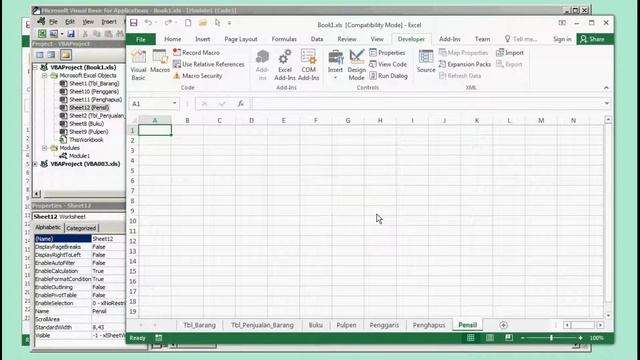Click zoom out minus button
Viewport: 640px width, 360px height.
coord(523,338)
